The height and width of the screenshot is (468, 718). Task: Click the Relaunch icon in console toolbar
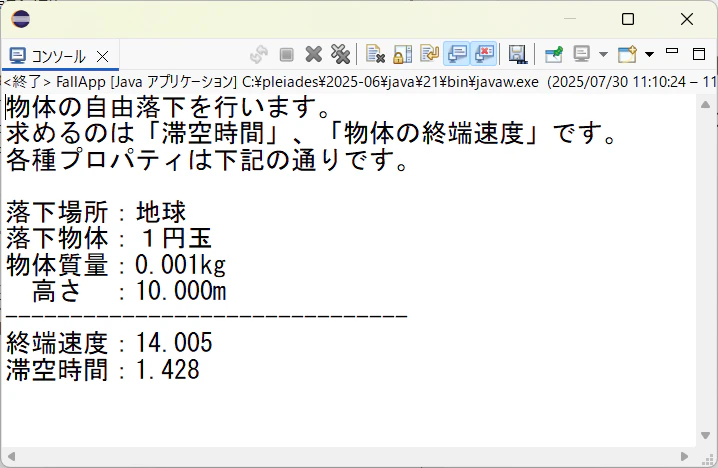click(x=259, y=54)
